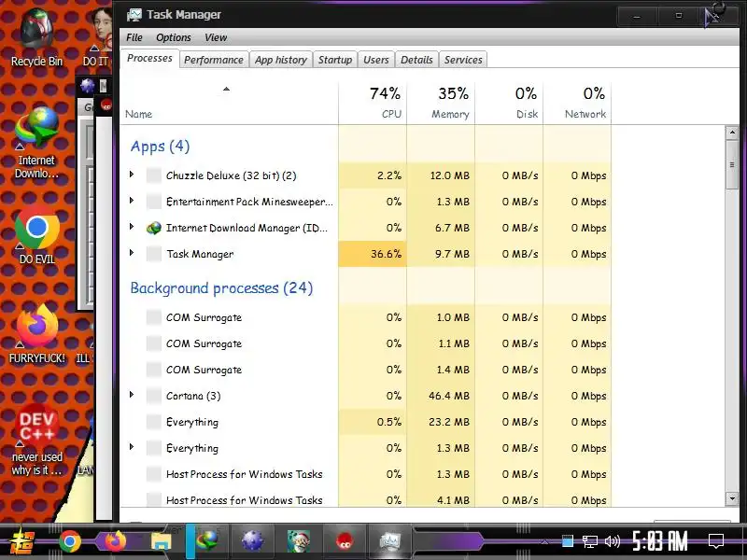
Task: Open the Options menu
Action: pyautogui.click(x=174, y=37)
